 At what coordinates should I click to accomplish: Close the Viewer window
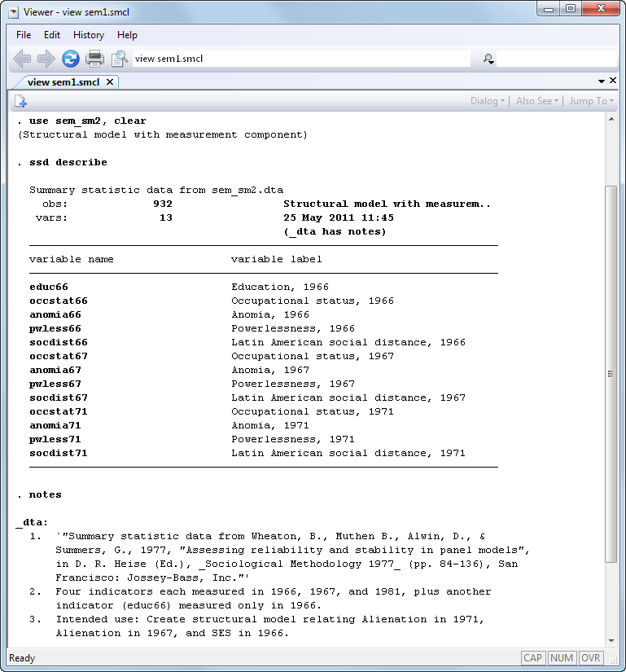(601, 9)
